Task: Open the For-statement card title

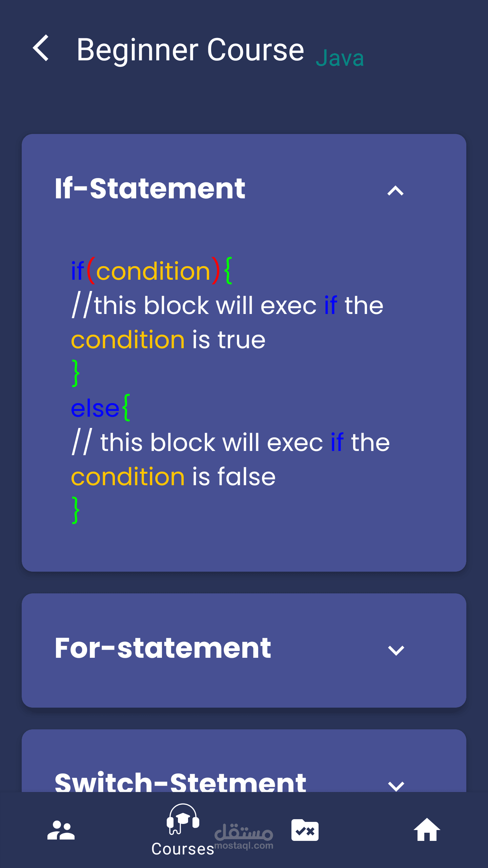Action: 163,648
